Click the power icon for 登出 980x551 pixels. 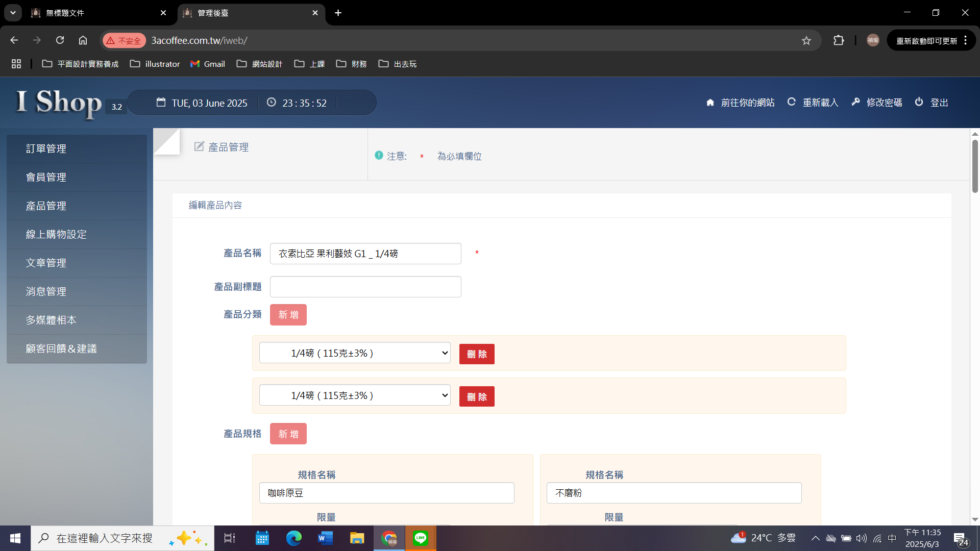[x=919, y=102]
